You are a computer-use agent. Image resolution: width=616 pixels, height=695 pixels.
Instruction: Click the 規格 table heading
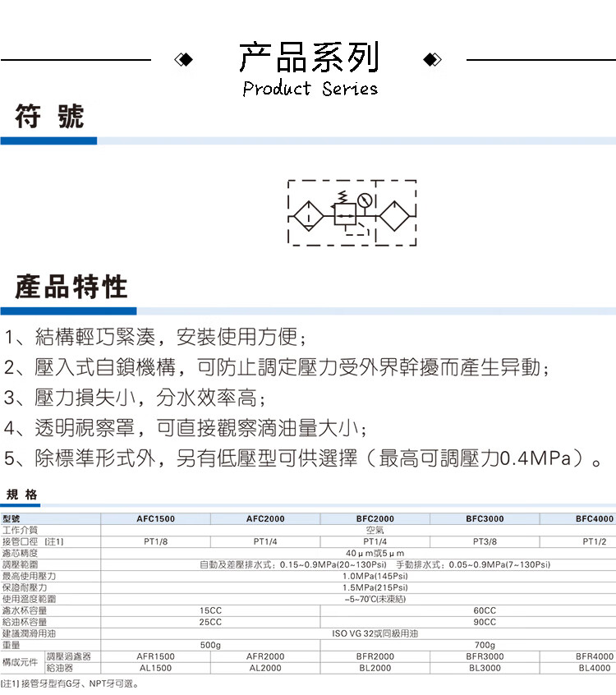point(22,495)
